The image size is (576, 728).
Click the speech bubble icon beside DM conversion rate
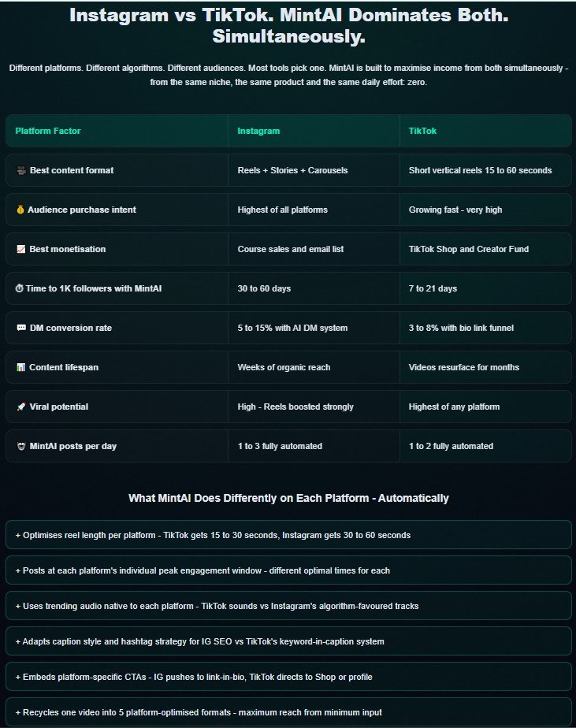click(20, 328)
